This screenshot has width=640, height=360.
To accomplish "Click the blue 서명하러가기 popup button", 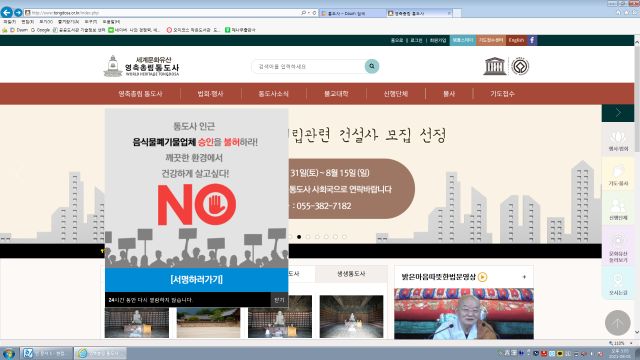I will (x=197, y=280).
